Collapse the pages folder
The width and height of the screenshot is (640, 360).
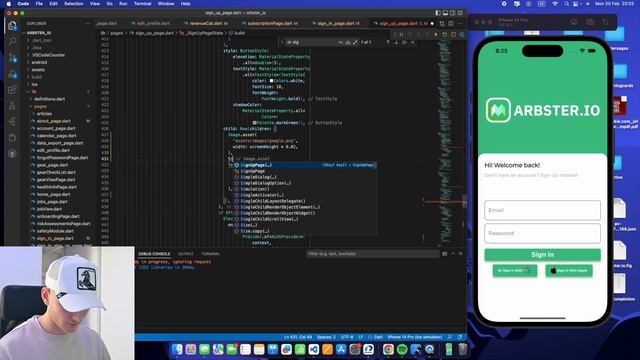(40, 107)
